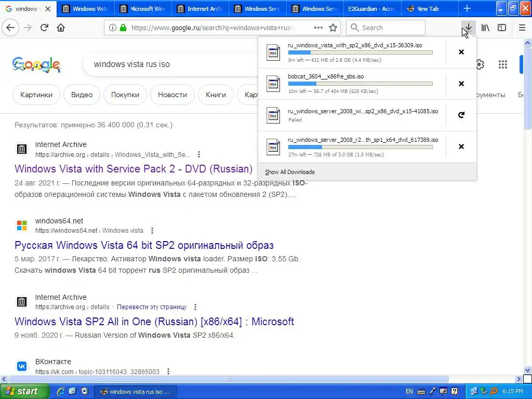Open options dots for ВКонтакте result

click(x=168, y=371)
